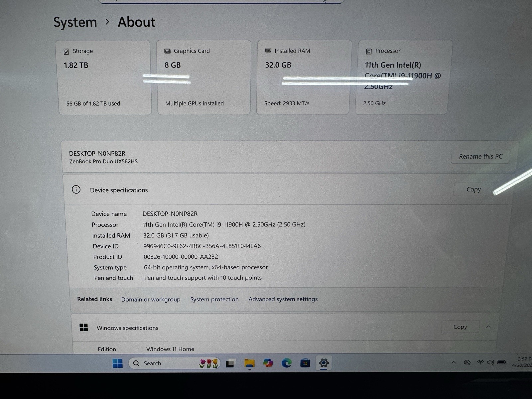Open the Installed RAM 32.0 GB card
This screenshot has width=532, height=399.
(x=304, y=77)
